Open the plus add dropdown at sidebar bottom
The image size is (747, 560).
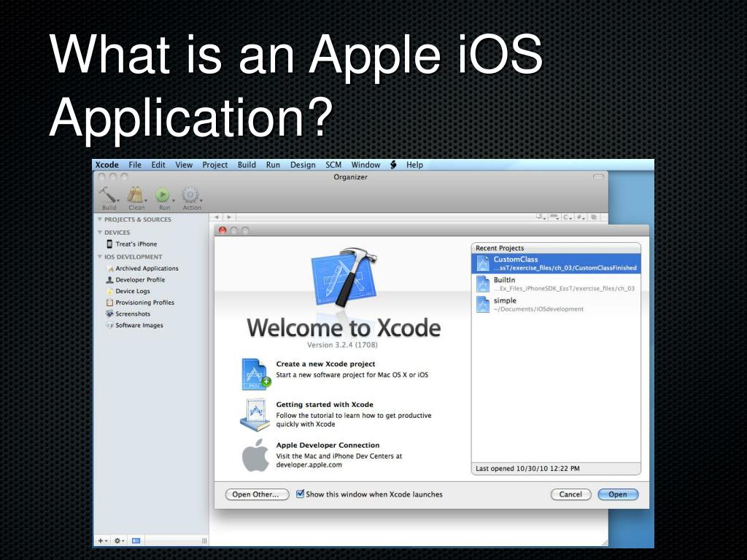(x=102, y=540)
